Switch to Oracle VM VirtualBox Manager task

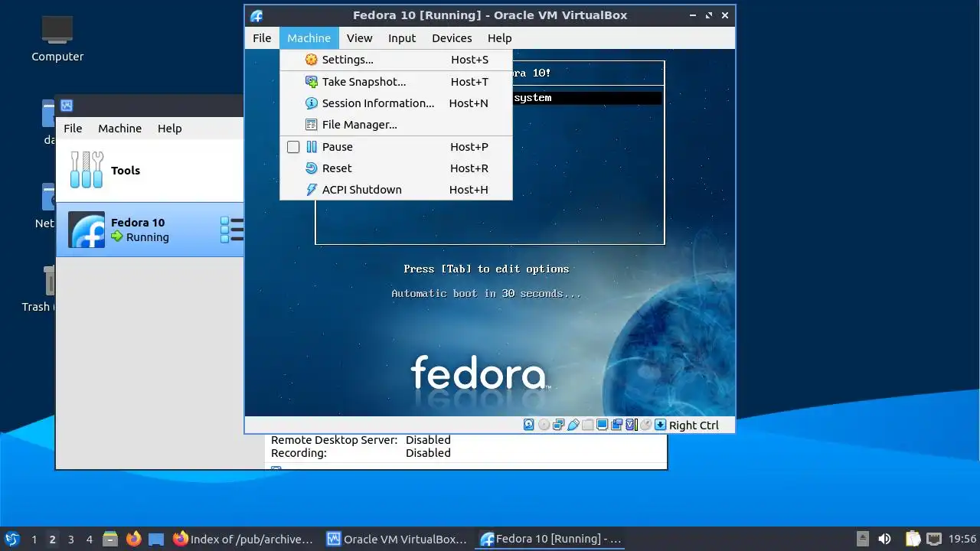[x=397, y=539]
